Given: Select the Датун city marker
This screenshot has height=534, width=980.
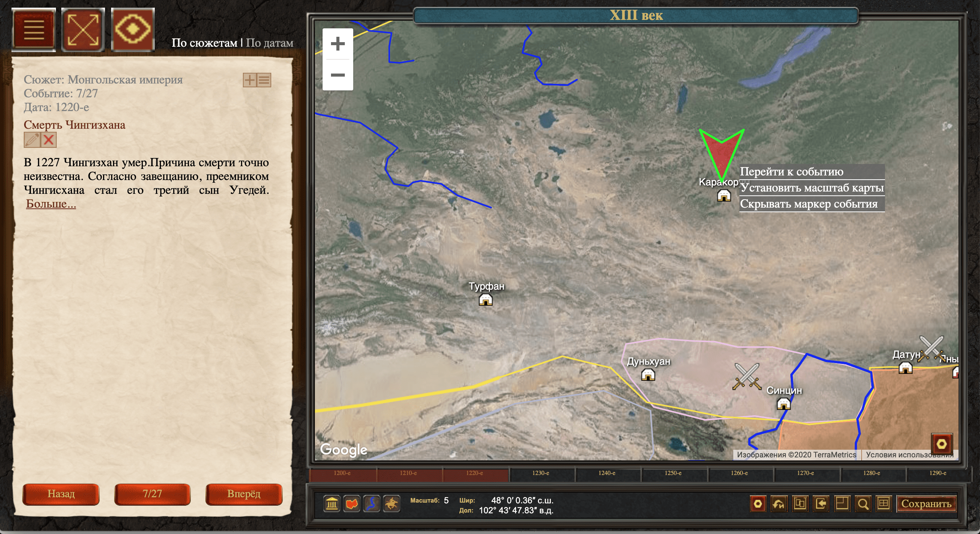Looking at the screenshot, I should (x=905, y=368).
